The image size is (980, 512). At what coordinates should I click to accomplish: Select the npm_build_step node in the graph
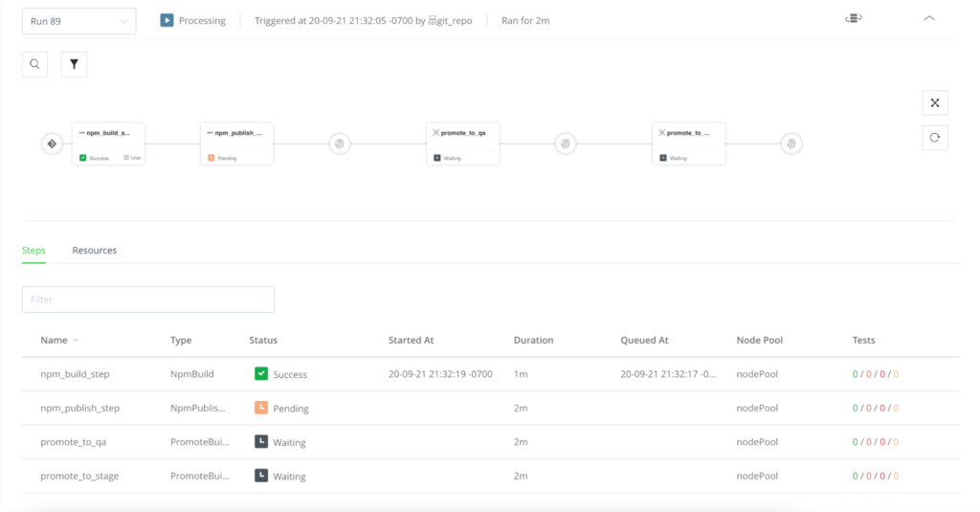point(108,144)
